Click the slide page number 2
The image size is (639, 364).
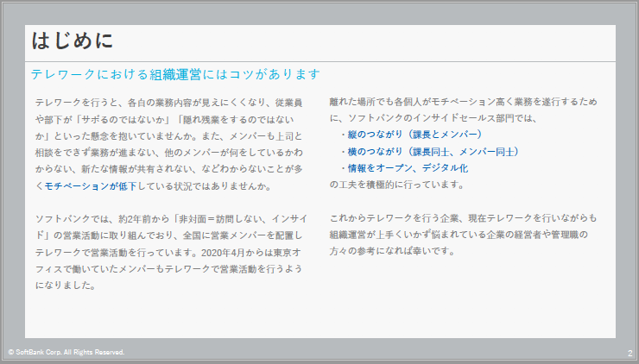tap(630, 353)
